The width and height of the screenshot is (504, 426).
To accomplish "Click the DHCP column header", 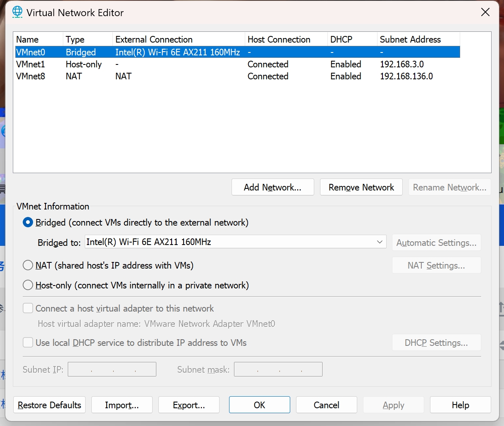I will coord(352,40).
